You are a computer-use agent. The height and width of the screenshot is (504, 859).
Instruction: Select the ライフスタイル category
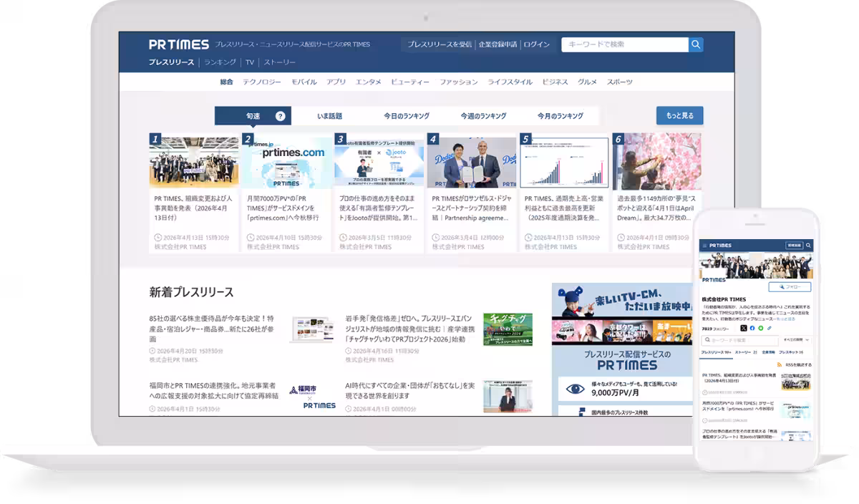[x=510, y=82]
